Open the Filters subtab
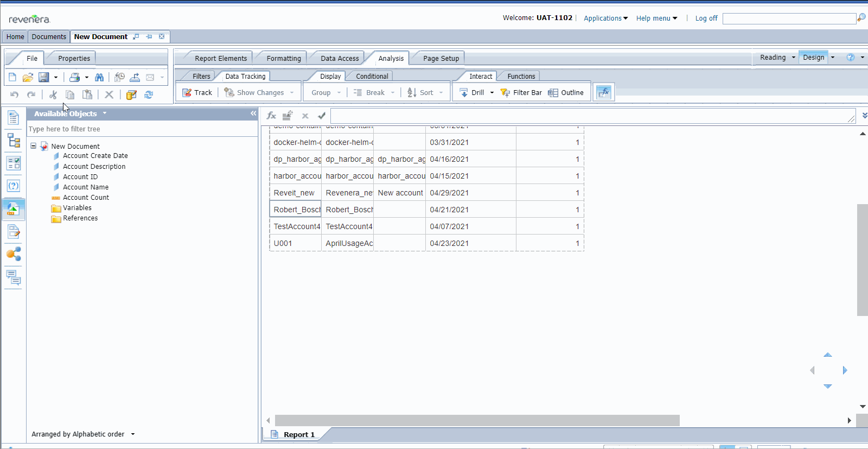 click(201, 76)
